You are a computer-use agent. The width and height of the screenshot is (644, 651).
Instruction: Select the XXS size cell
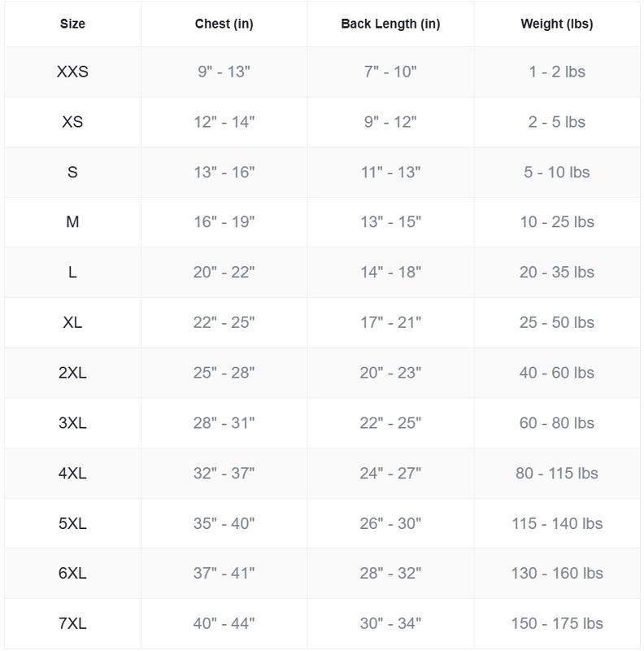point(72,72)
